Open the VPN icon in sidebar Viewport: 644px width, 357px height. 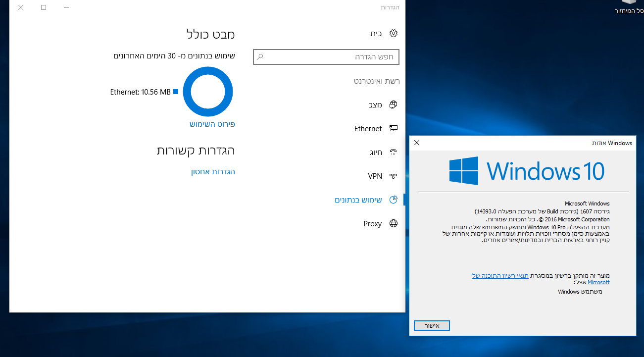[x=394, y=176]
